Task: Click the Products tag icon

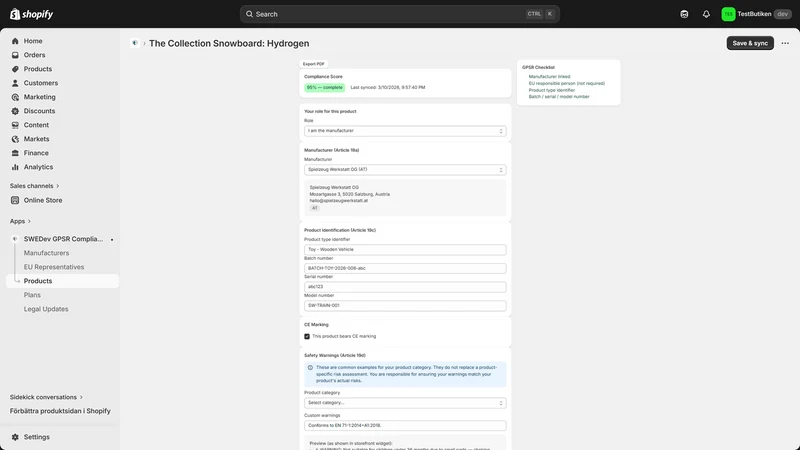Action: [15, 69]
